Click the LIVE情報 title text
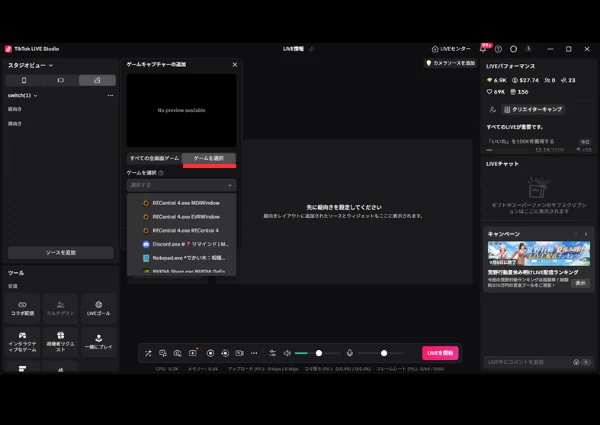This screenshot has width=600, height=425. coord(293,49)
